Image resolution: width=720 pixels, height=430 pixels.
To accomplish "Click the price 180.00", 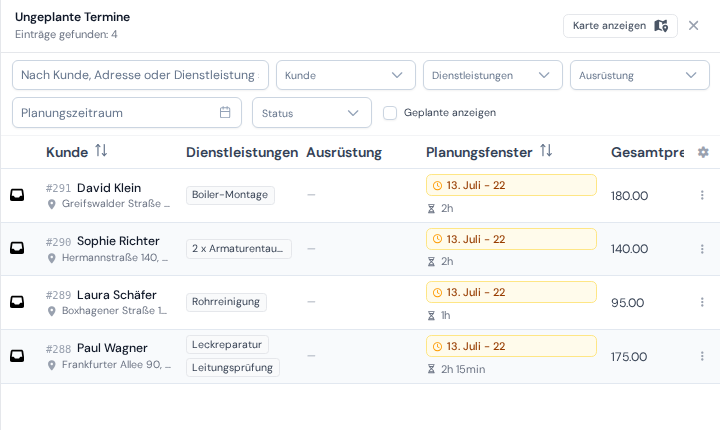I will 629,196.
